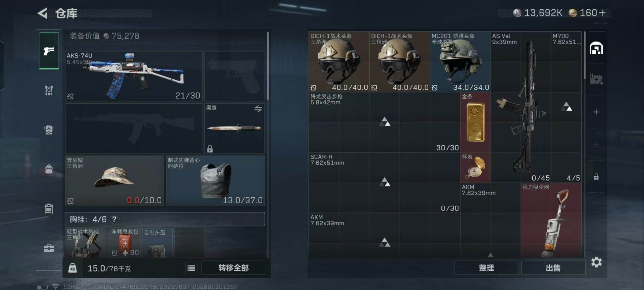This screenshot has width=644, height=290.
Task: Open the briefcase category in left sidebar
Action: (49, 248)
